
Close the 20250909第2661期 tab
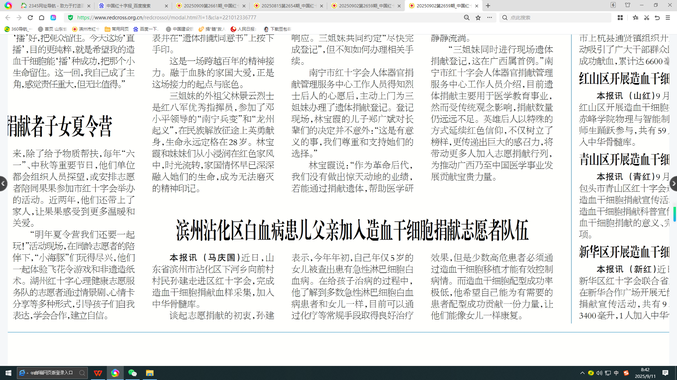[244, 6]
